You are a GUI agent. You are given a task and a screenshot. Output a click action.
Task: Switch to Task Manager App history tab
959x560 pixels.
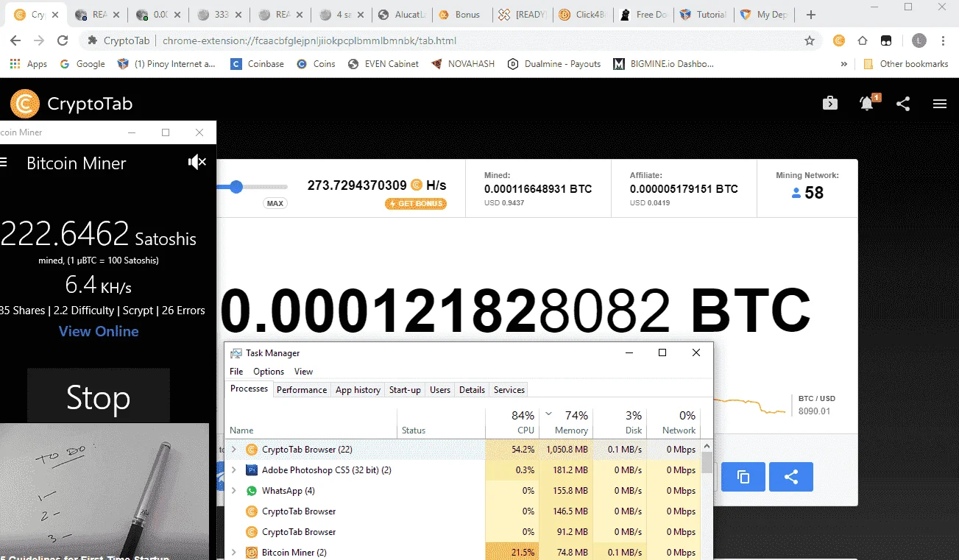(358, 390)
